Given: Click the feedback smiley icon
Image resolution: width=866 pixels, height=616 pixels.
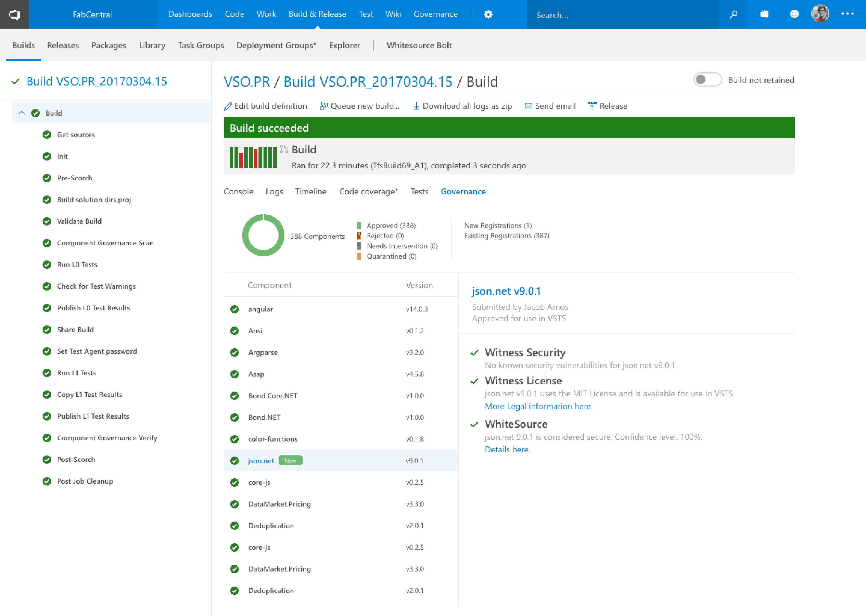Looking at the screenshot, I should 794,14.
